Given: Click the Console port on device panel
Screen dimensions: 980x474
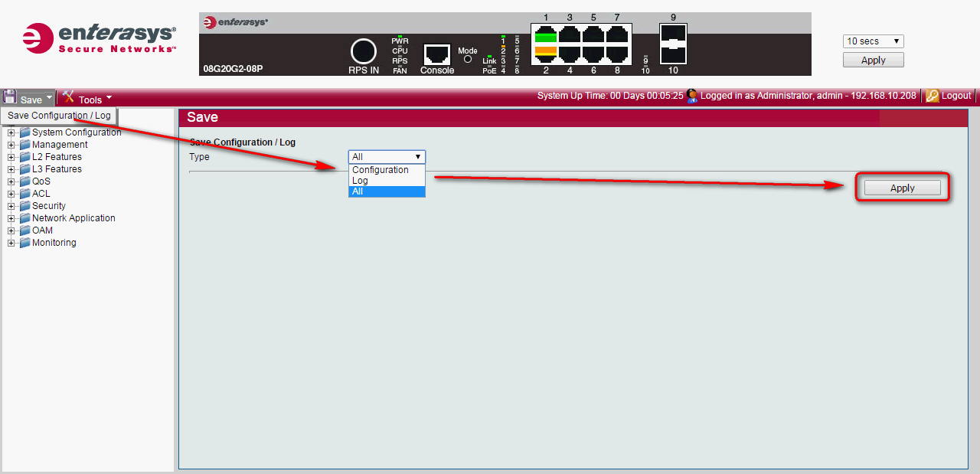Looking at the screenshot, I should [437, 54].
